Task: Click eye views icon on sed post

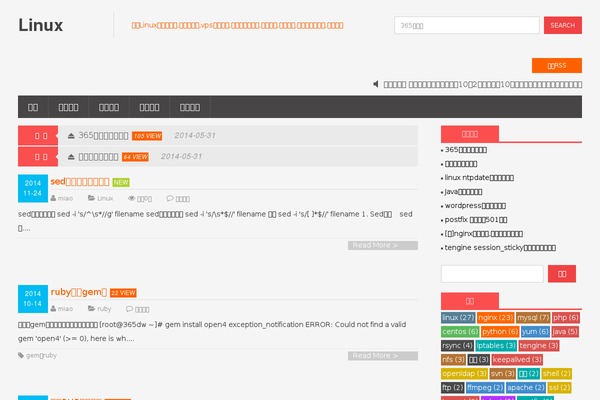Action: (x=132, y=198)
